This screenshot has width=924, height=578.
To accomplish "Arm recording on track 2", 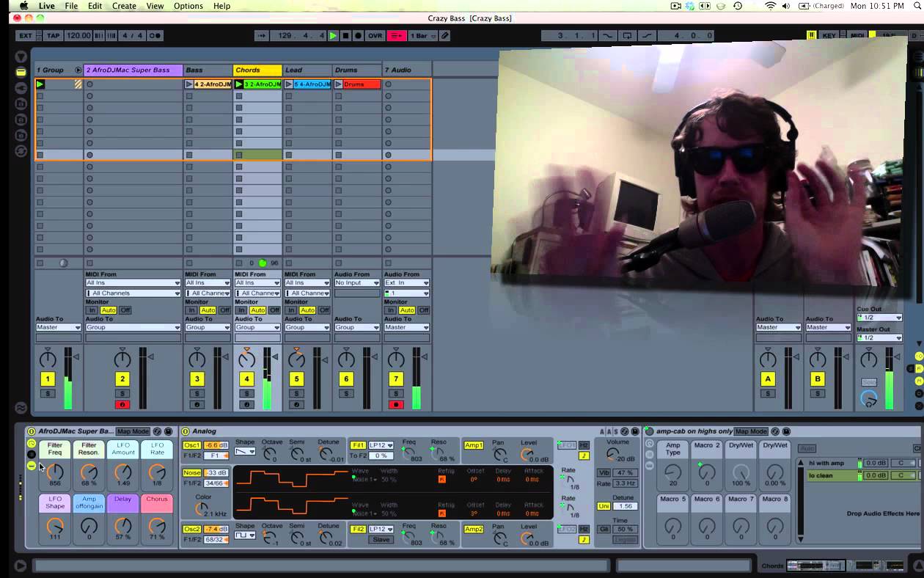I will pos(122,405).
